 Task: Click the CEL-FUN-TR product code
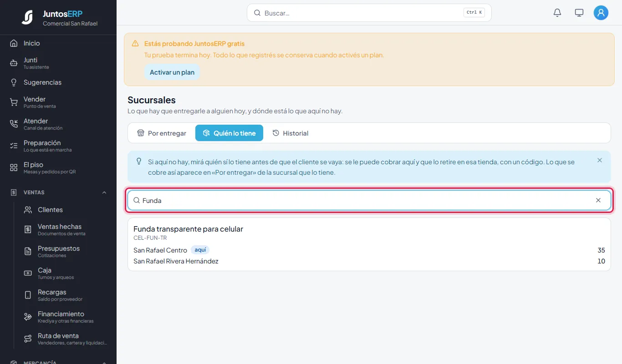[x=150, y=238]
